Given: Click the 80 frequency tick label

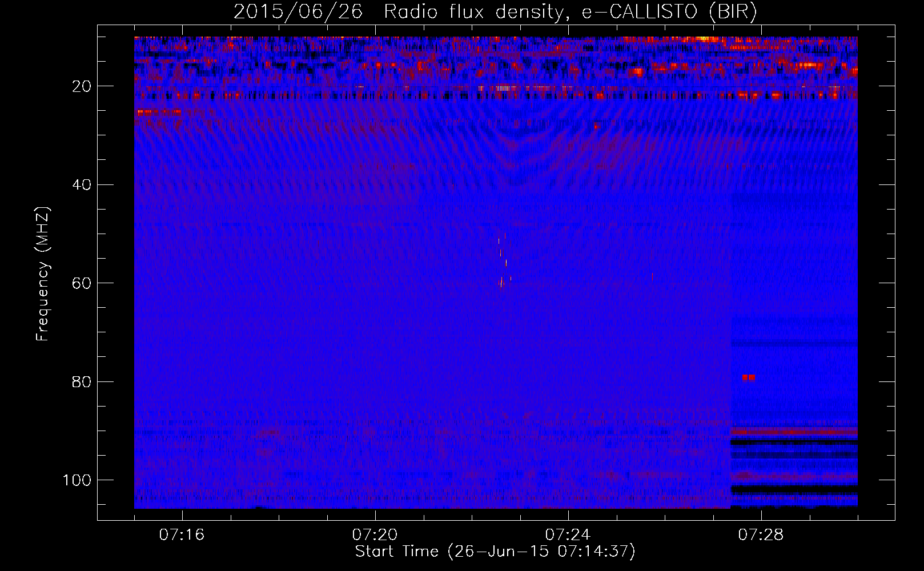Looking at the screenshot, I should (x=82, y=382).
